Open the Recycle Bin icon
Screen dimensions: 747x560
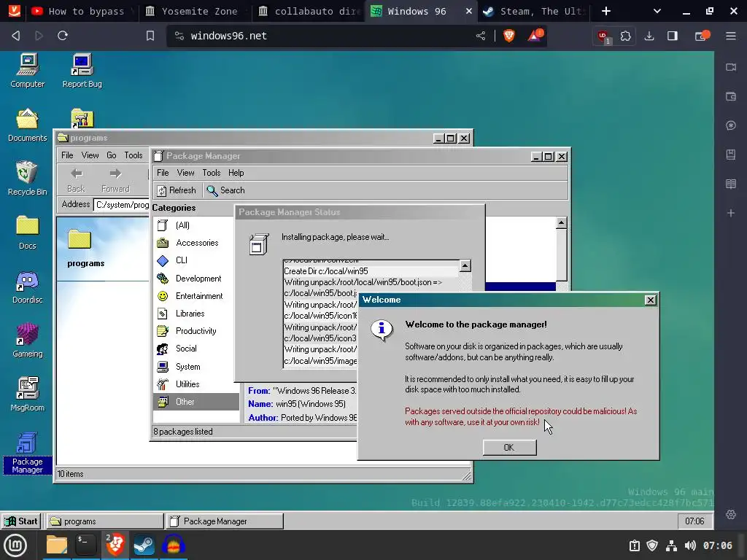27,179
